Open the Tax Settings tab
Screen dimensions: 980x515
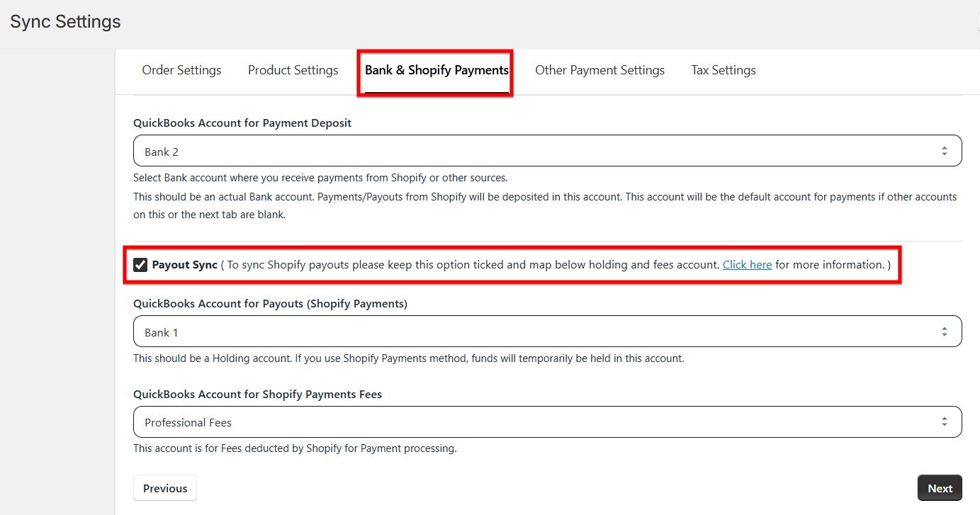(723, 70)
